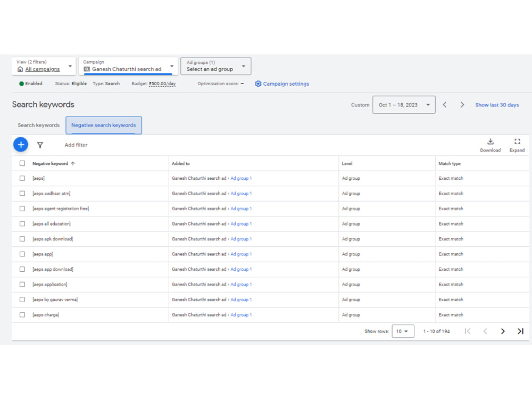Switch to Search keywords tab
532x399 pixels.
click(x=39, y=125)
